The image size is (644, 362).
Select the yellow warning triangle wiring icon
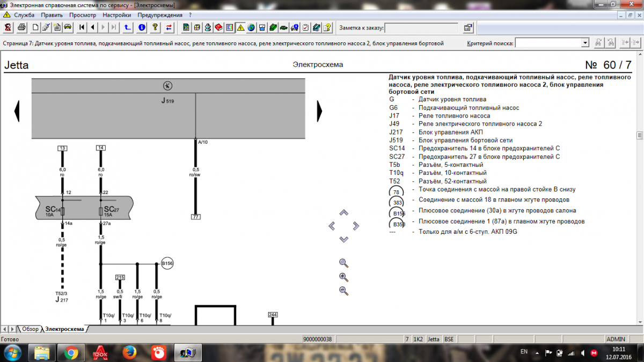tap(240, 27)
